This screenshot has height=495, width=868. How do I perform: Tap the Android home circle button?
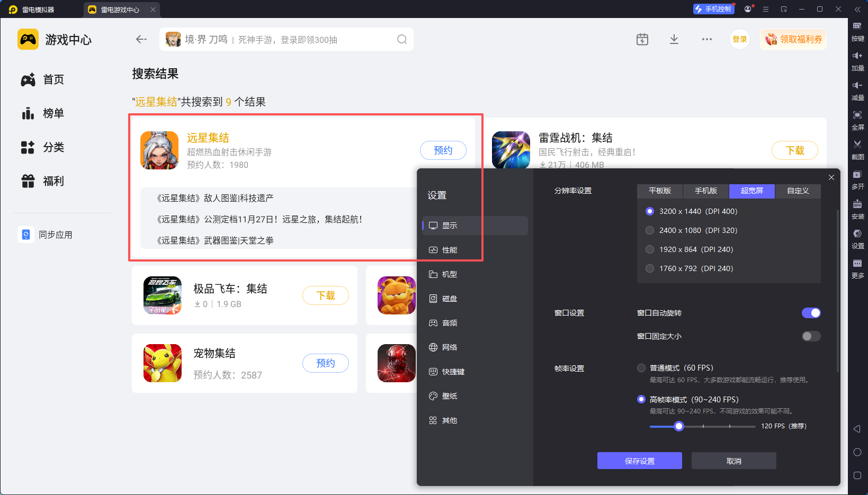tap(857, 452)
